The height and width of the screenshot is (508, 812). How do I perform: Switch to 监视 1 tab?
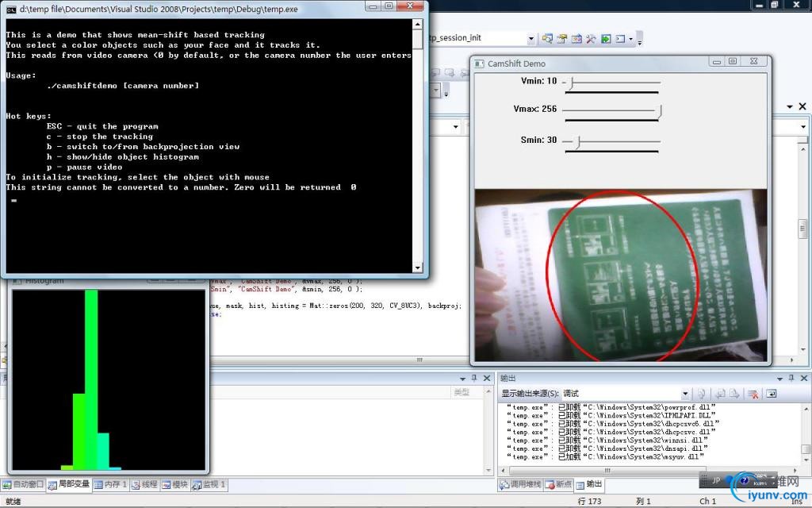point(209,484)
